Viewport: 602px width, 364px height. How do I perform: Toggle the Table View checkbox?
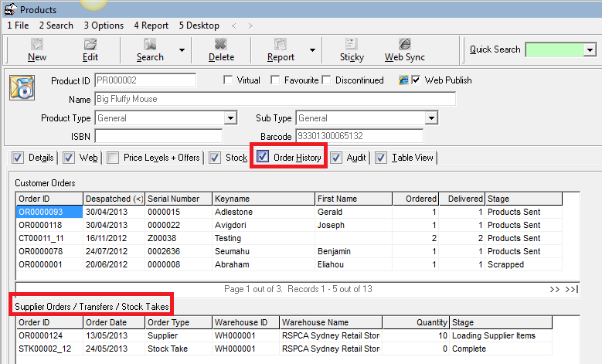[381, 158]
